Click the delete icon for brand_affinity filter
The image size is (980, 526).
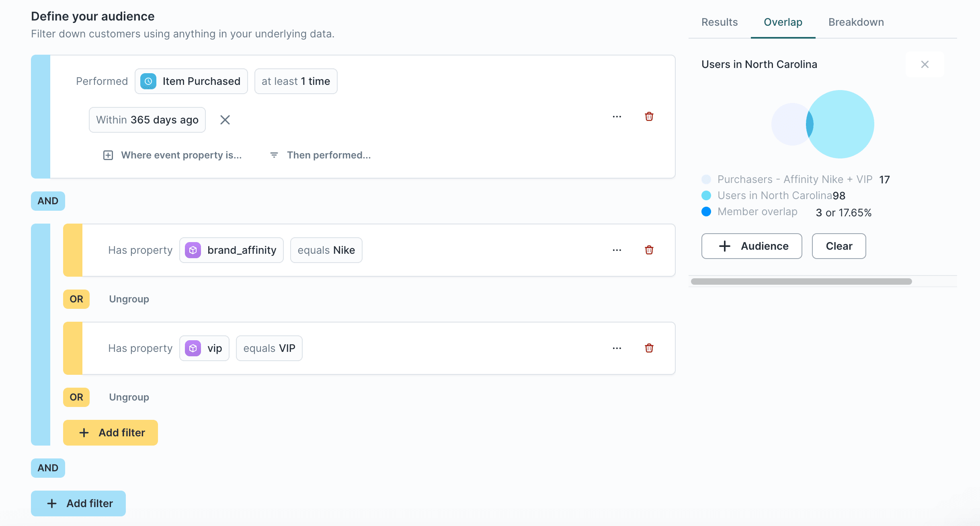pos(650,250)
